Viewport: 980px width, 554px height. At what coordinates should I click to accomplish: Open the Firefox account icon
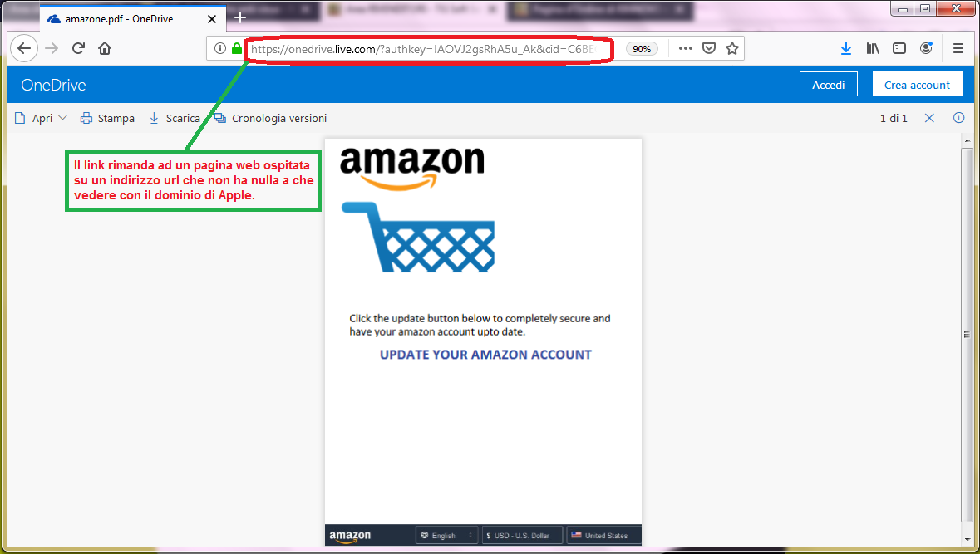point(927,49)
